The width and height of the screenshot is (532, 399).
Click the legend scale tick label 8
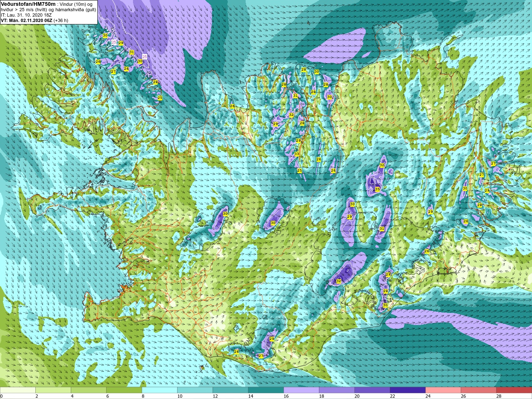(143, 396)
